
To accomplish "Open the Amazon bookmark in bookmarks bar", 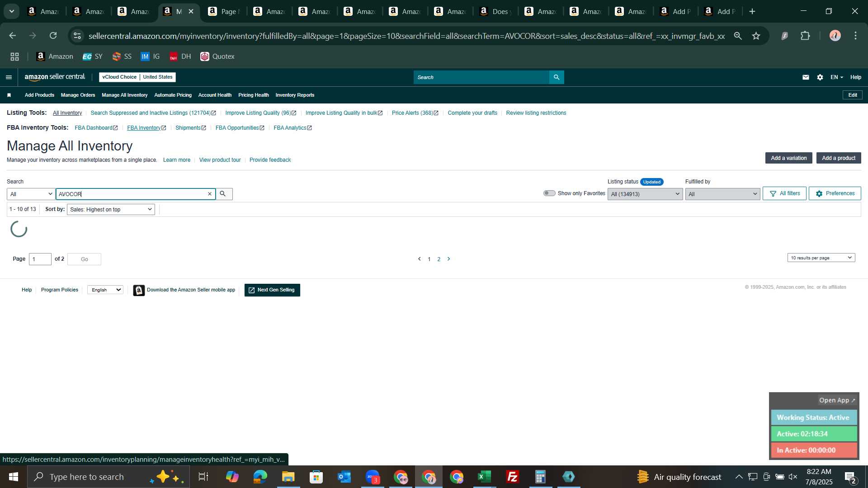I will (55, 56).
